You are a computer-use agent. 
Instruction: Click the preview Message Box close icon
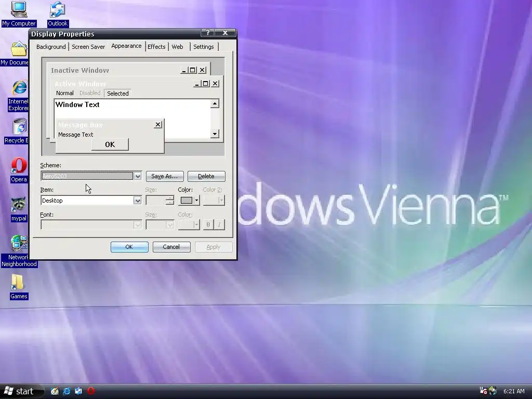(x=158, y=125)
